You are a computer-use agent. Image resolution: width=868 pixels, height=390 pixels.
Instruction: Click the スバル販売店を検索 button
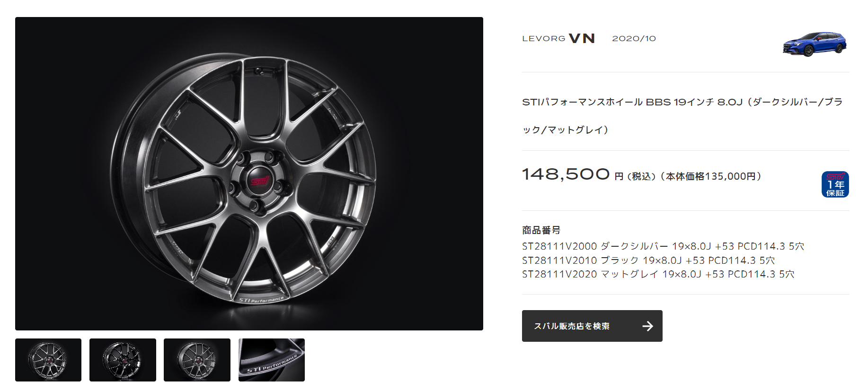pyautogui.click(x=592, y=326)
